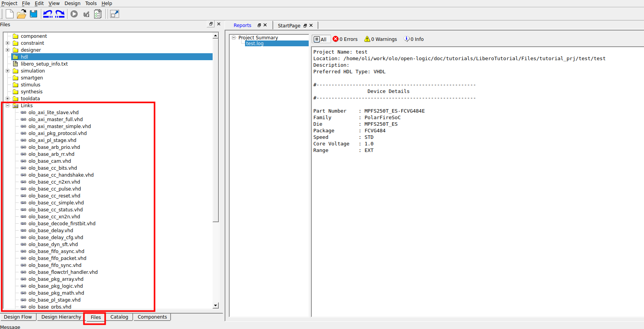644x329 pixels.
Task: Click the checklist document icon in toolbar
Action: (98, 14)
